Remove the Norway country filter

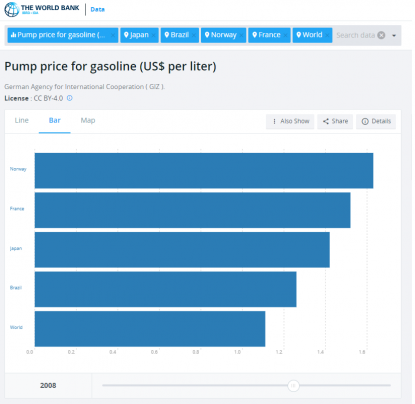(x=241, y=35)
